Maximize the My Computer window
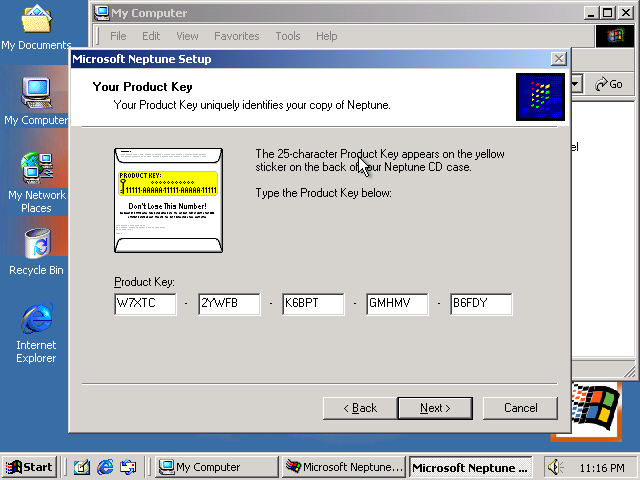The width and height of the screenshot is (640, 480). 607,13
